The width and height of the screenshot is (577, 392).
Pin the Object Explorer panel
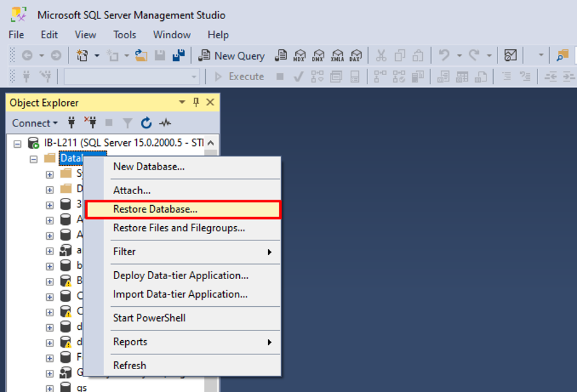click(x=196, y=102)
